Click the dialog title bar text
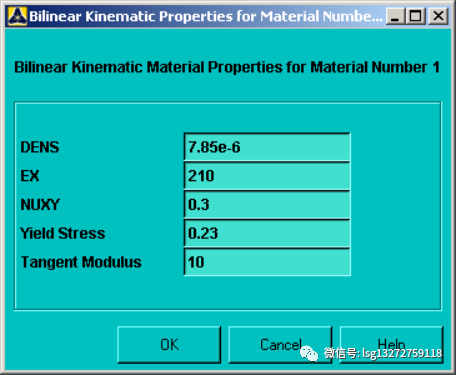This screenshot has height=375, width=457. click(x=206, y=16)
